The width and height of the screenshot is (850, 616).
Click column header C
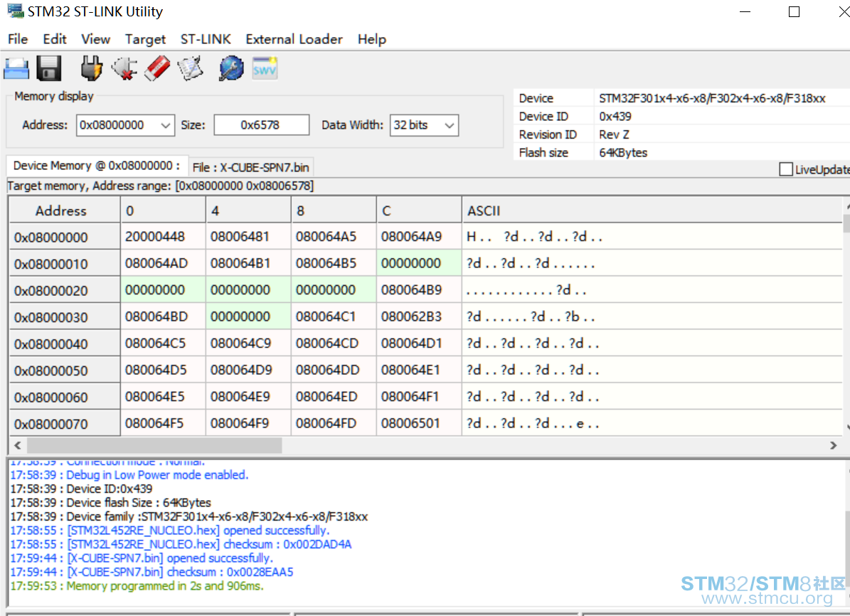419,211
